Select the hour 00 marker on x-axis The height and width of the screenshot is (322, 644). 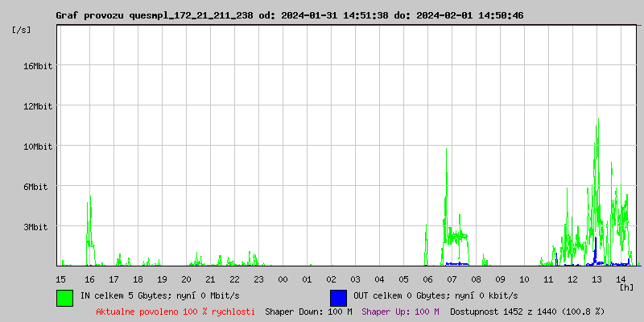point(283,279)
